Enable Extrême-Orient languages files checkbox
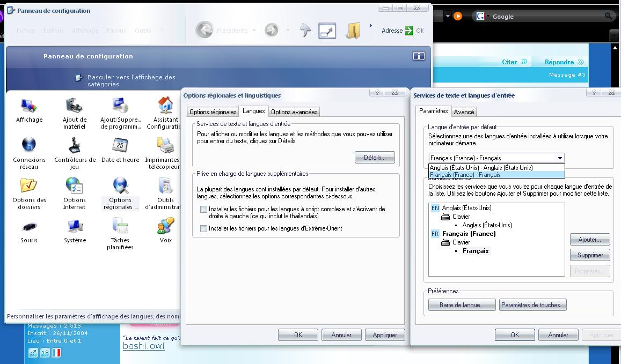621x364 pixels. point(203,229)
